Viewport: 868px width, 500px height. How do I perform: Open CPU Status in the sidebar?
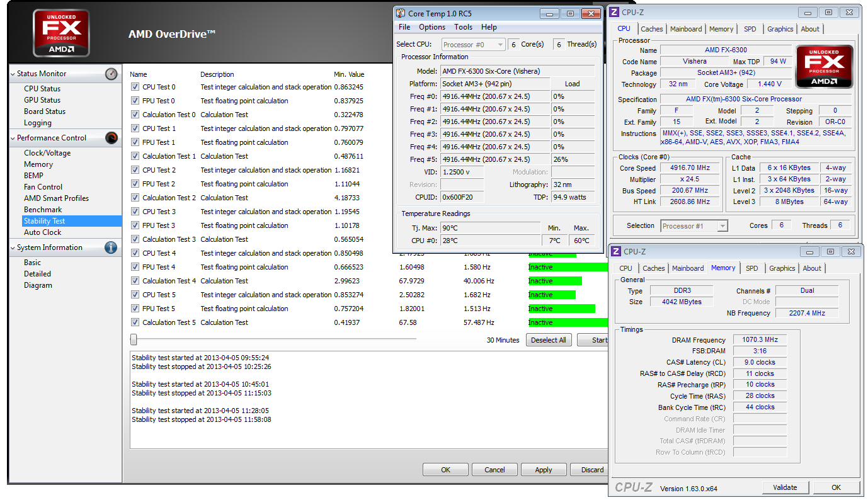tap(42, 89)
